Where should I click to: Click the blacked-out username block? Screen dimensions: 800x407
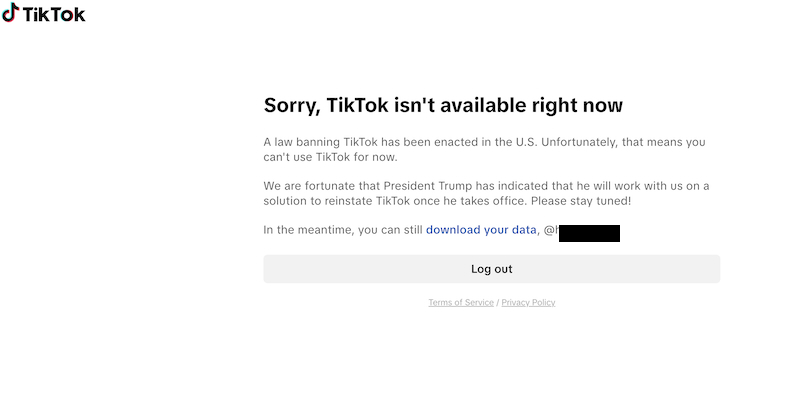pyautogui.click(x=590, y=232)
